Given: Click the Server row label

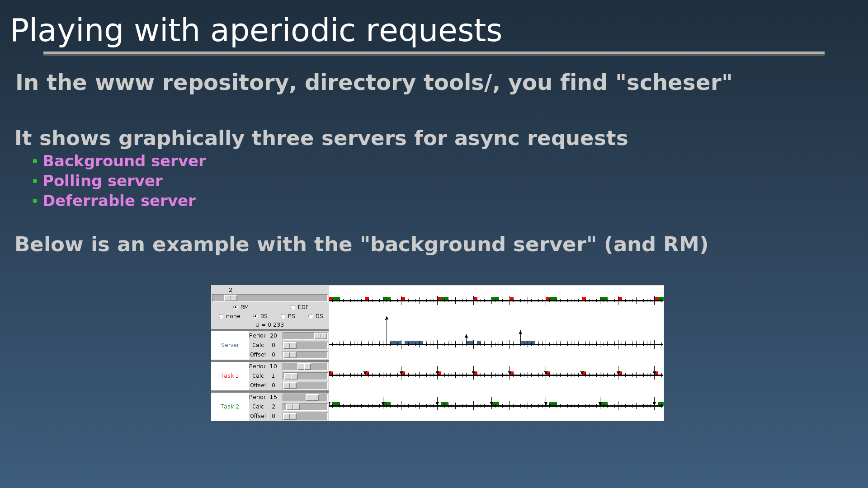Looking at the screenshot, I should [x=230, y=345].
